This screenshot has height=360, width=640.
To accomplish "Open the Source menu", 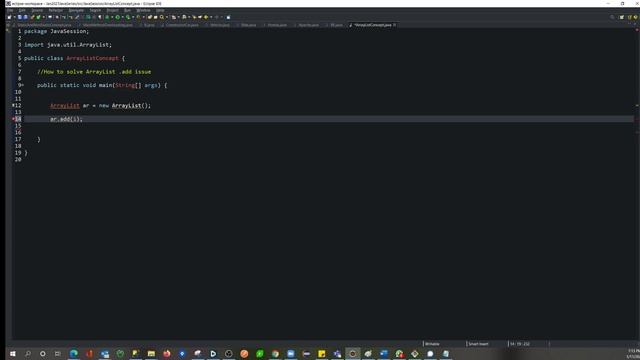I will point(37,10).
